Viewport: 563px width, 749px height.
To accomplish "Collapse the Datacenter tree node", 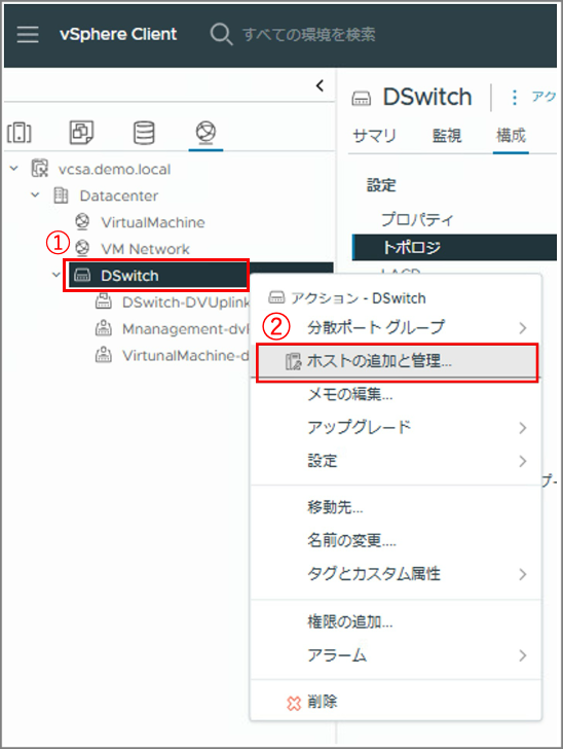I will (x=35, y=195).
